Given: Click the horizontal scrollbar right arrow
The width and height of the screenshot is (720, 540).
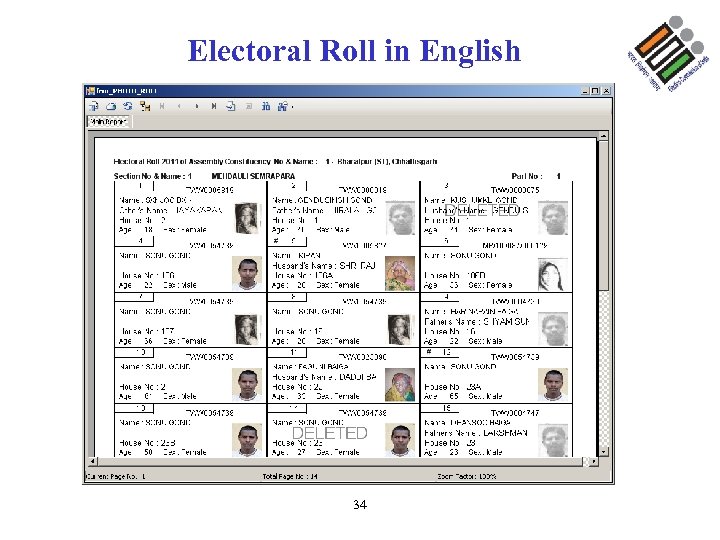Looking at the screenshot, I should coord(594,461).
